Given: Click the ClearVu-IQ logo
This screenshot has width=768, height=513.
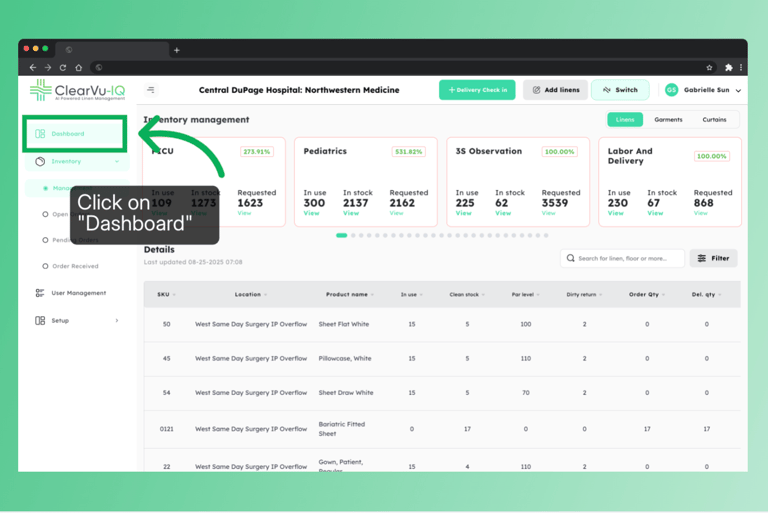Looking at the screenshot, I should [77, 90].
